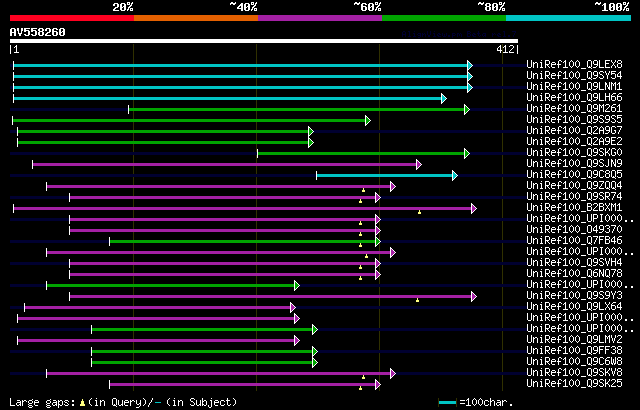
Task: Click the cyan alignment bar for Q9LH66
Action: (230, 98)
